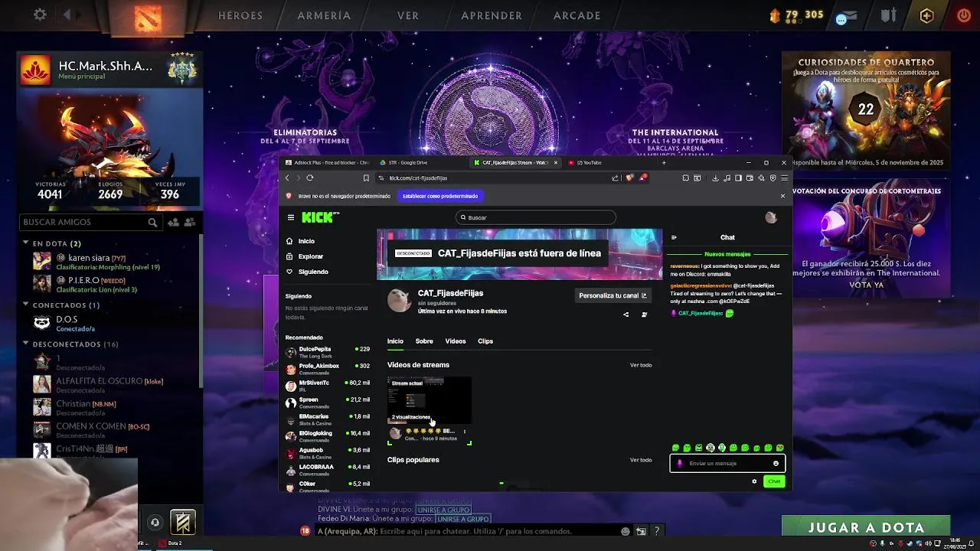Open the Kick user avatar menu

(x=771, y=217)
